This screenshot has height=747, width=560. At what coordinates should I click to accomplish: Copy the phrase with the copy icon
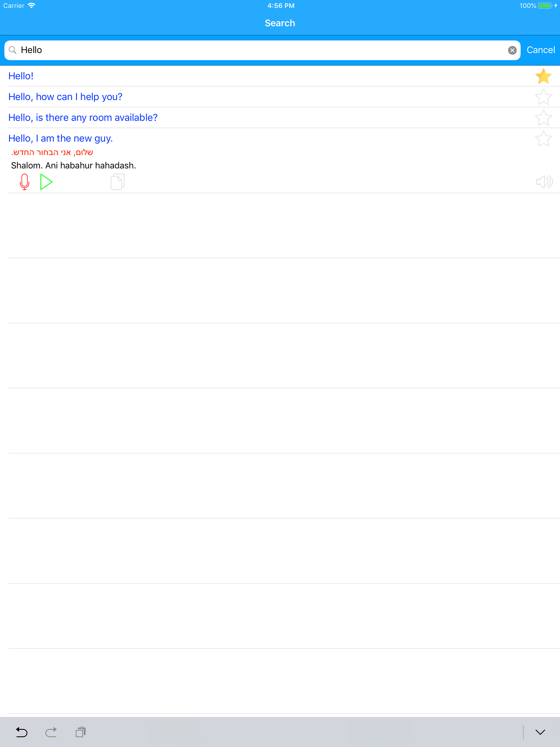pos(118,182)
